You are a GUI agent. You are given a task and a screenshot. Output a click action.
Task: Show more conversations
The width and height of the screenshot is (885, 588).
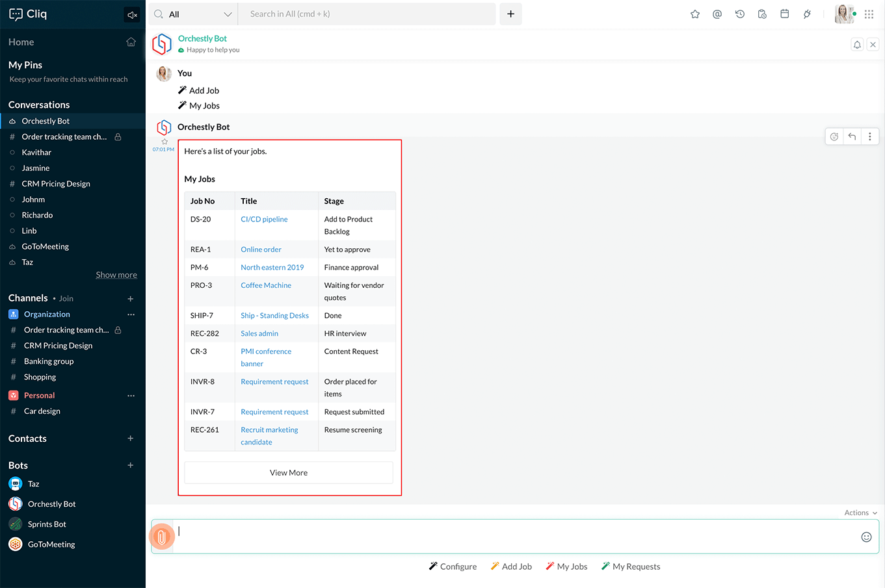[116, 275]
